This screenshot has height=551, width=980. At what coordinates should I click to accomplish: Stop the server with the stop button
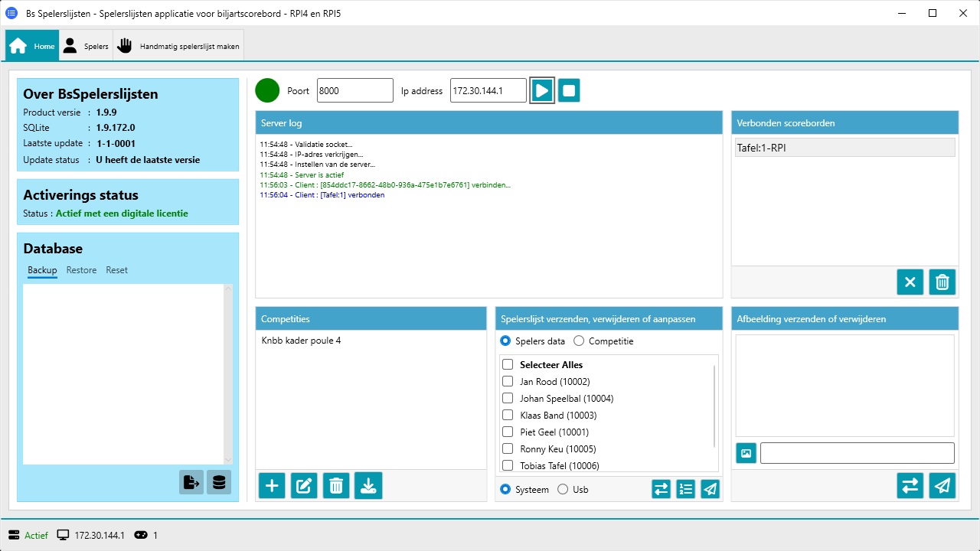tap(569, 90)
